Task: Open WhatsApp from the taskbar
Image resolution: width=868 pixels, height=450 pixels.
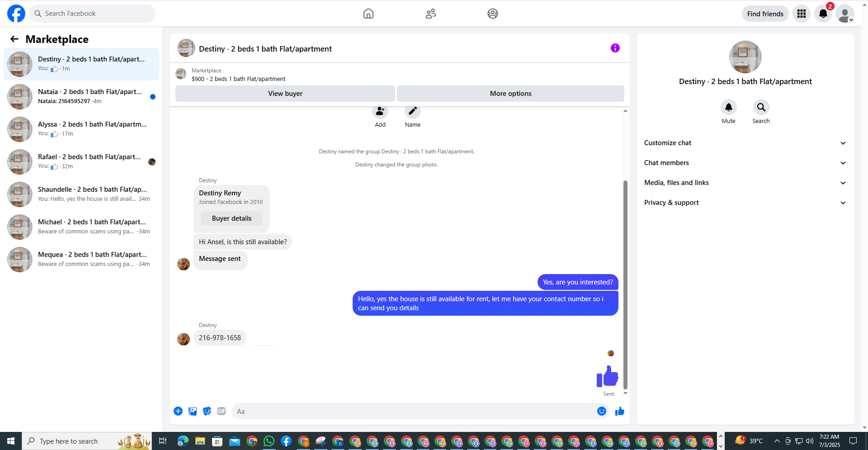Action: pos(269,441)
